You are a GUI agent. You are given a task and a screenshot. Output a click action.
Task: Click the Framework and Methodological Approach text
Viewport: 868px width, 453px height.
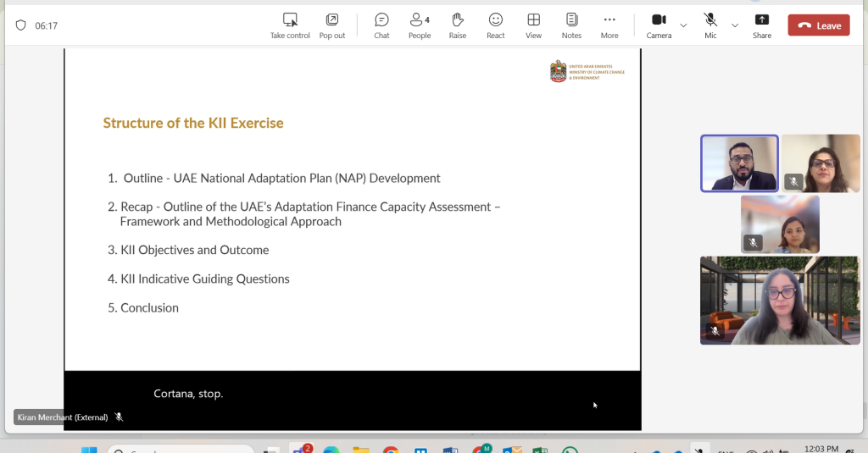pos(231,222)
